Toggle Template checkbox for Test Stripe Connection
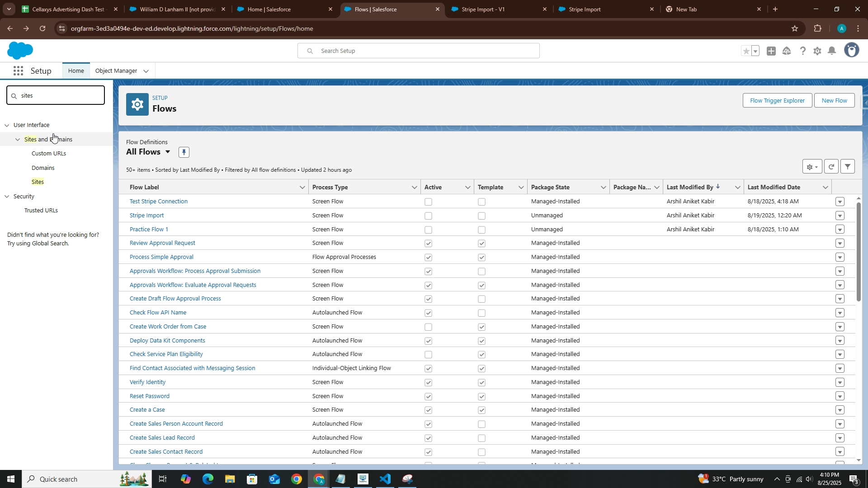 [481, 202]
